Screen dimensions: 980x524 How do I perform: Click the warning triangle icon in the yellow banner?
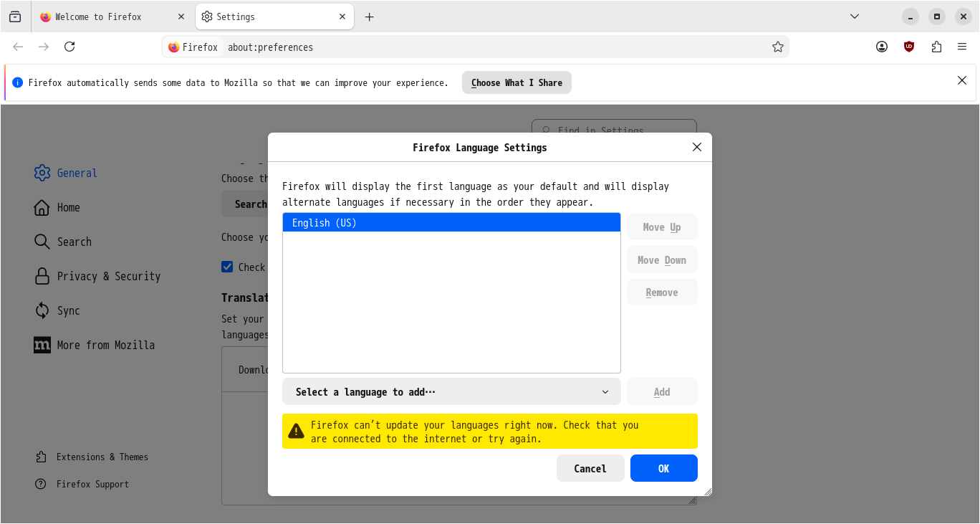(296, 431)
